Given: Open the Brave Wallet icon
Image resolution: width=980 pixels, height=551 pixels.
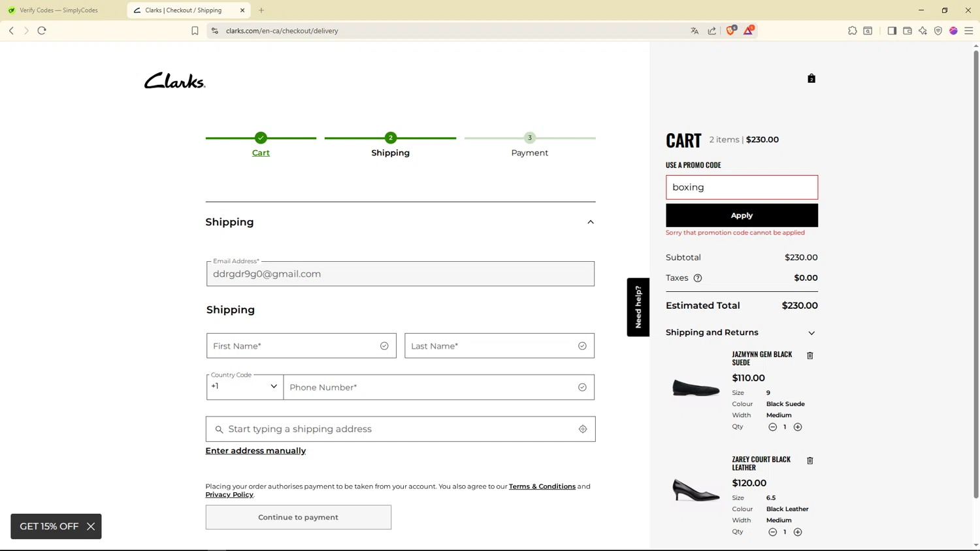Looking at the screenshot, I should (x=907, y=31).
